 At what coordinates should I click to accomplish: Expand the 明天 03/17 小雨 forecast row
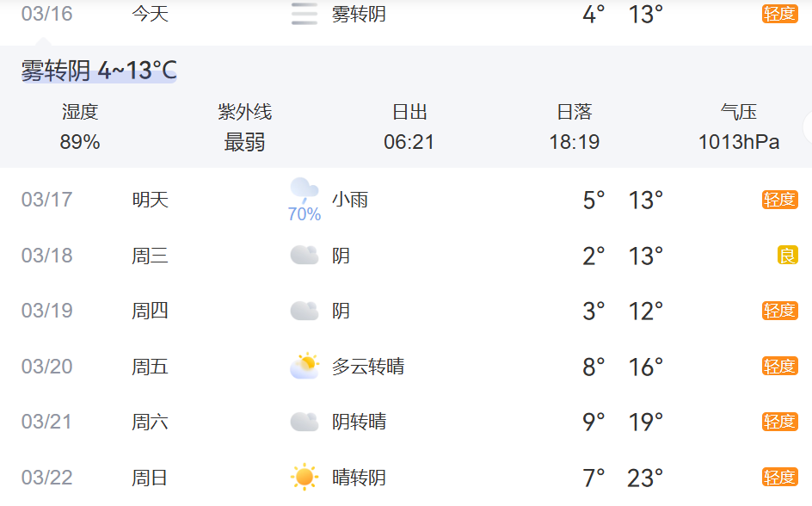[404, 201]
